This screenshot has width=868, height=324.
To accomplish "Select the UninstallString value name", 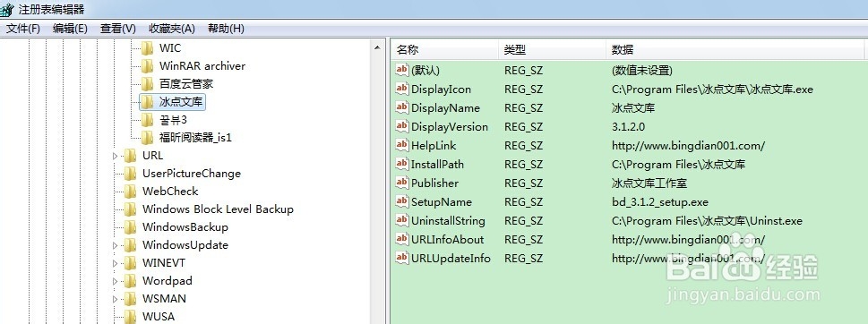I will pyautogui.click(x=448, y=220).
